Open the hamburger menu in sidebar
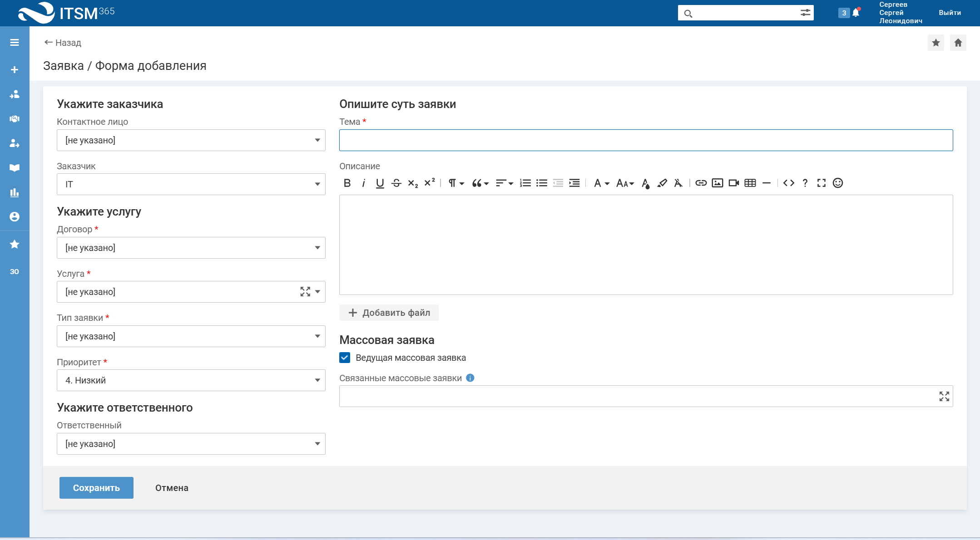The height and width of the screenshot is (540, 980). click(15, 43)
